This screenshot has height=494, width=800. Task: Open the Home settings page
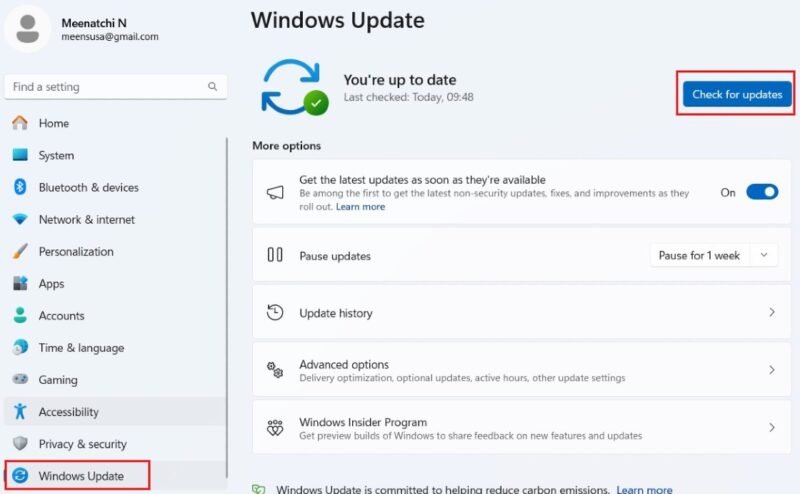(x=115, y=123)
